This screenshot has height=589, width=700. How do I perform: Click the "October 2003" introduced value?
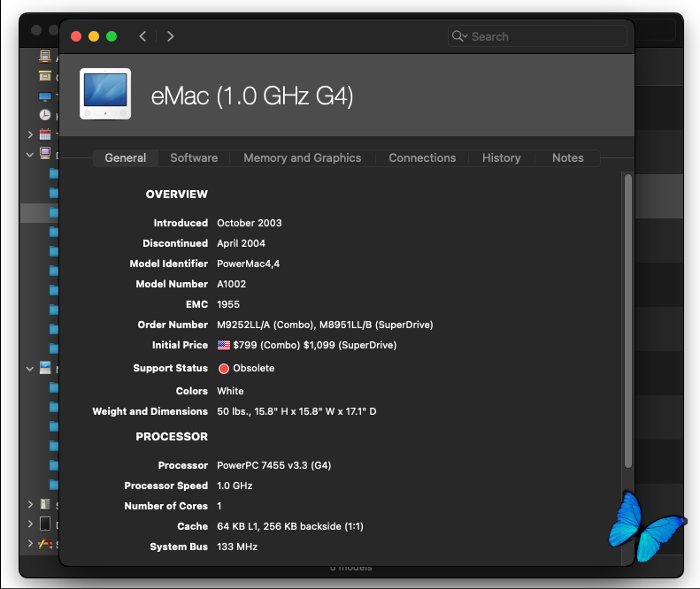point(249,223)
